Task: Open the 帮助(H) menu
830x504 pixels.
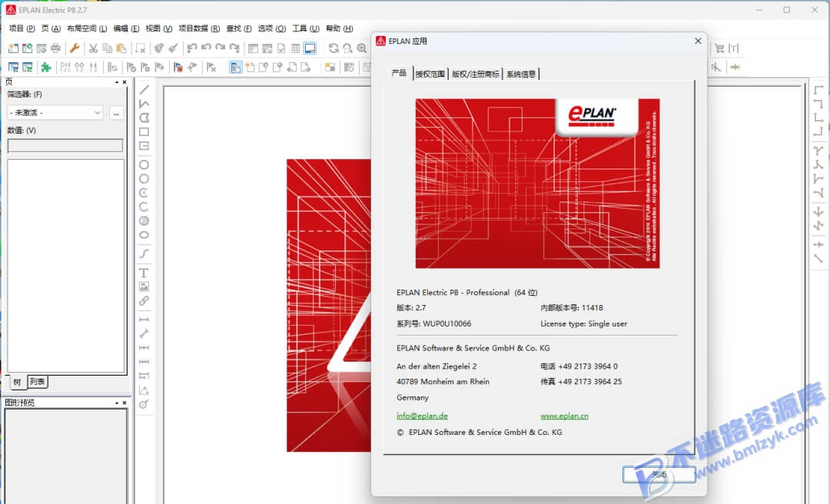Action: tap(339, 28)
